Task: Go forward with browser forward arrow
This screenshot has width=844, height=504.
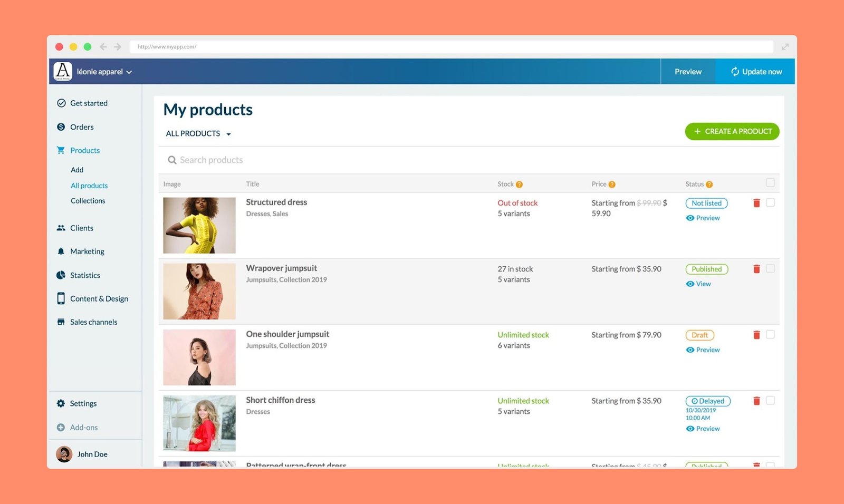Action: point(118,47)
